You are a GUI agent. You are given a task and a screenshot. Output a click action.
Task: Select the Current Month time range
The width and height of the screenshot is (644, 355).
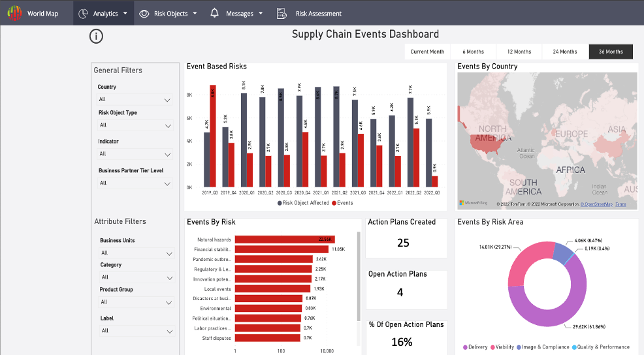click(x=427, y=52)
